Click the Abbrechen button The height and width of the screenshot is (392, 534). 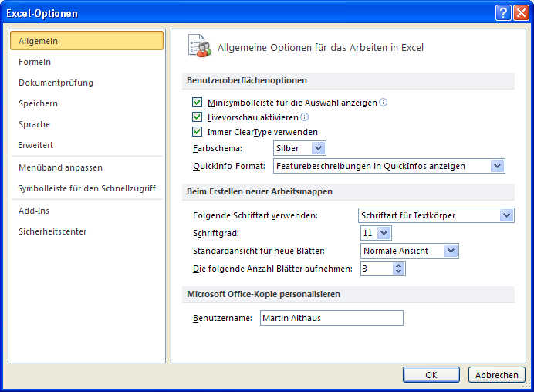(496, 374)
